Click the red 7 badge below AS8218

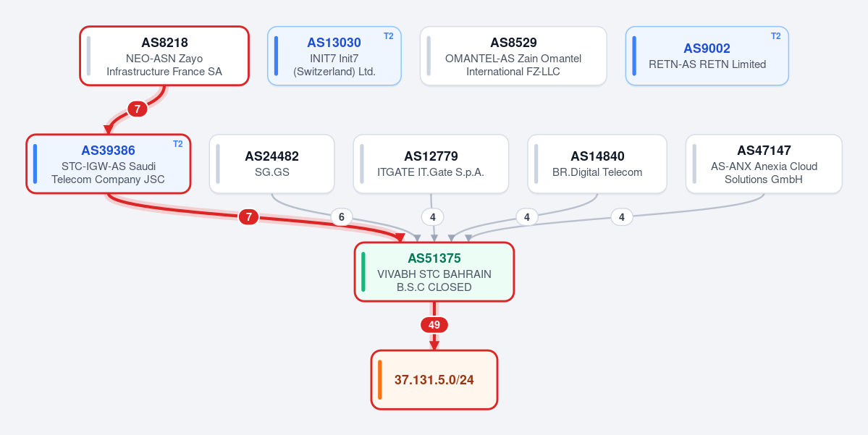138,109
